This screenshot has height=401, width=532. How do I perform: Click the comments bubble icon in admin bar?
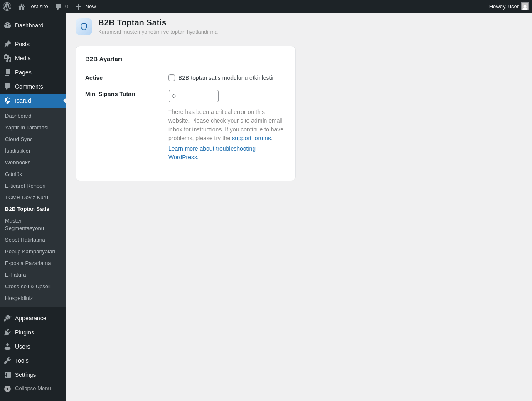tap(59, 7)
